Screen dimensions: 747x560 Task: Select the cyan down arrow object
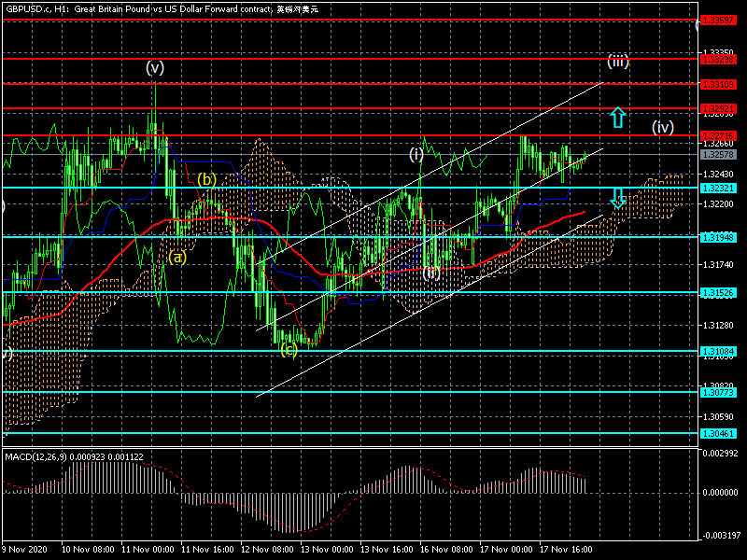[x=618, y=198]
